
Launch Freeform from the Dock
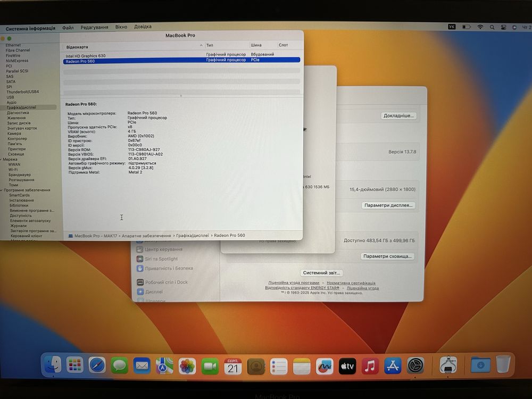tap(325, 367)
